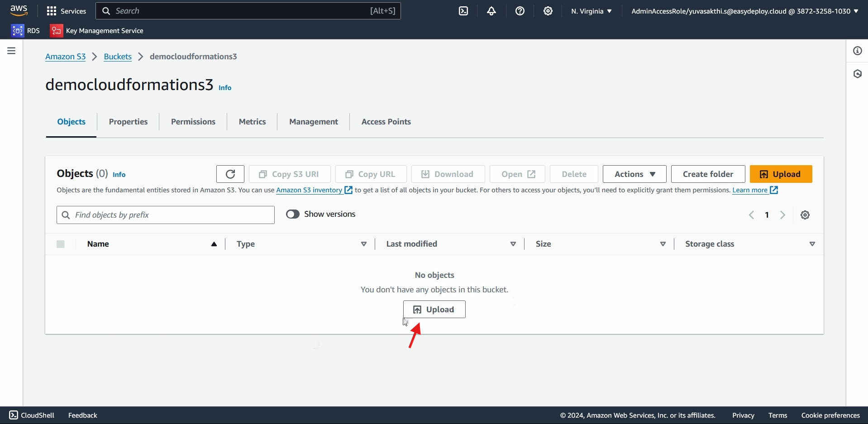Screen dimensions: 868x424
Task: Sort by the Name column arrow
Action: coord(214,244)
